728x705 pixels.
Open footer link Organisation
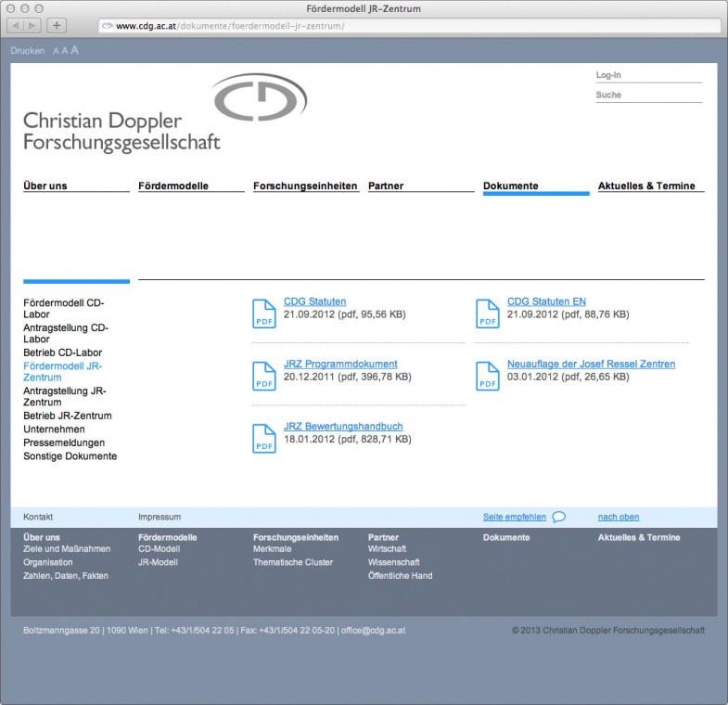[48, 562]
